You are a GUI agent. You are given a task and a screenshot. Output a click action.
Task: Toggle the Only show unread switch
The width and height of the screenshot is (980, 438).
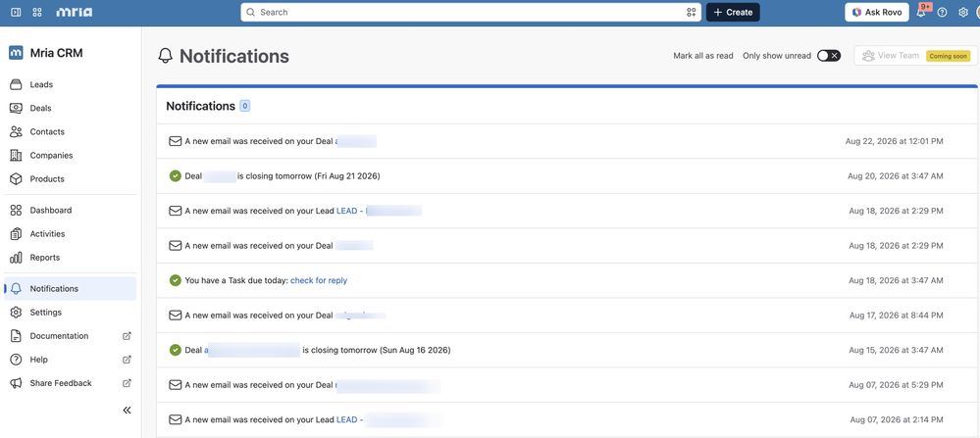tap(829, 56)
